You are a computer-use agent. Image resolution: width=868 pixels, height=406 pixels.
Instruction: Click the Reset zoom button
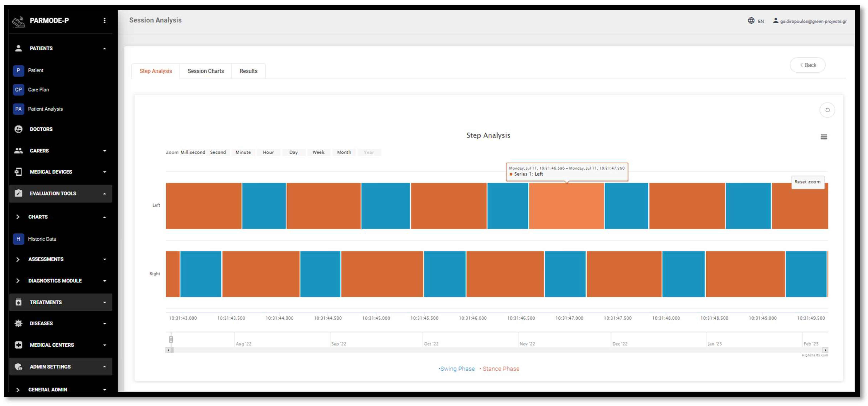pos(808,182)
